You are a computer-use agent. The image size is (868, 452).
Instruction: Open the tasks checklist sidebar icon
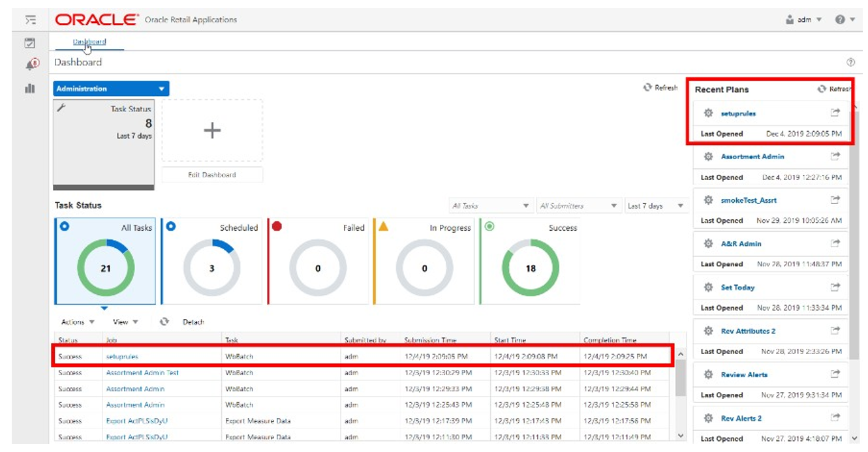29,42
